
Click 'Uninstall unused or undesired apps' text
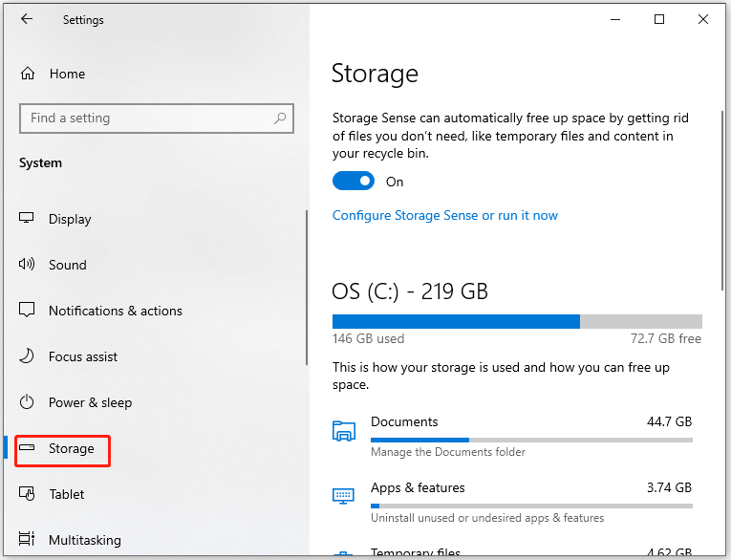(x=487, y=518)
